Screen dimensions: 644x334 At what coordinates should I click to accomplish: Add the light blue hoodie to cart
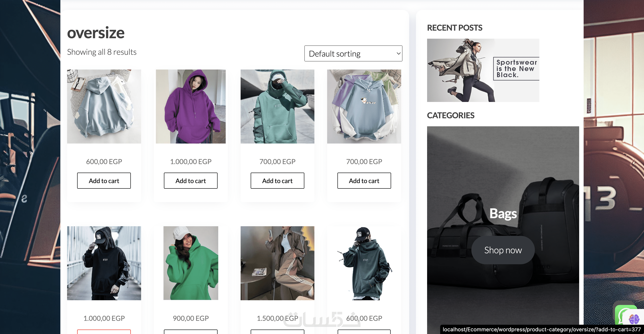click(x=104, y=181)
